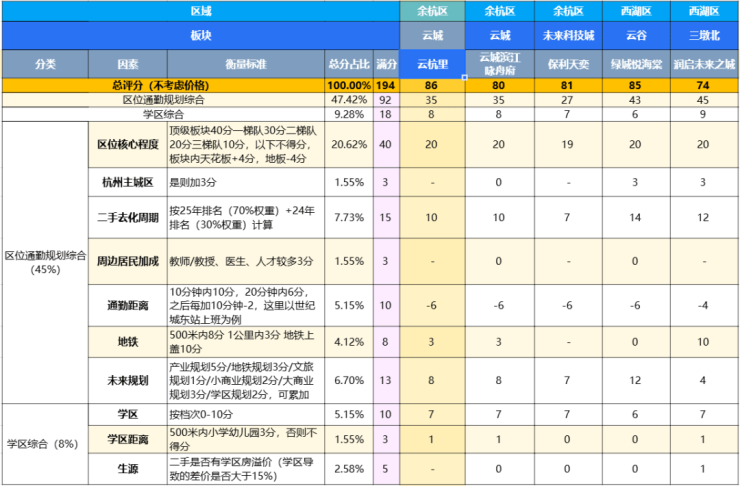
Task: Select the 衡量标准 column header
Action: (x=246, y=63)
